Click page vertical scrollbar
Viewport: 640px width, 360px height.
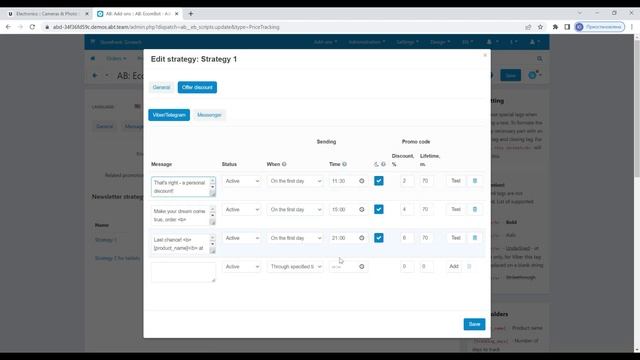636,108
